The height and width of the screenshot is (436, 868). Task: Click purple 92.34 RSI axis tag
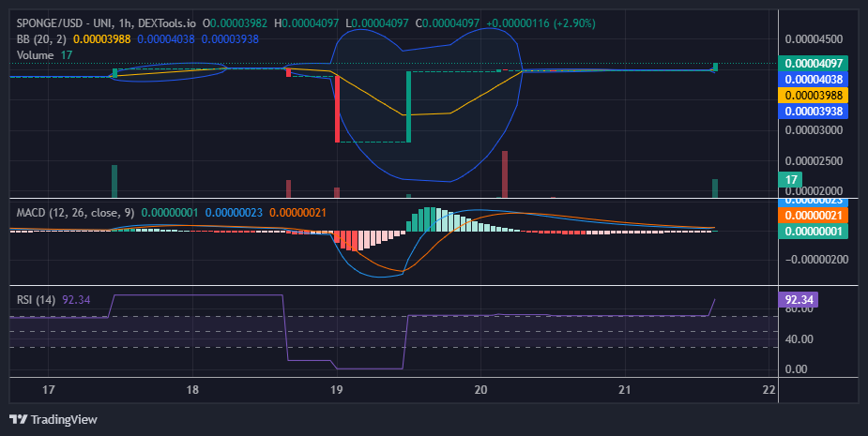click(799, 300)
